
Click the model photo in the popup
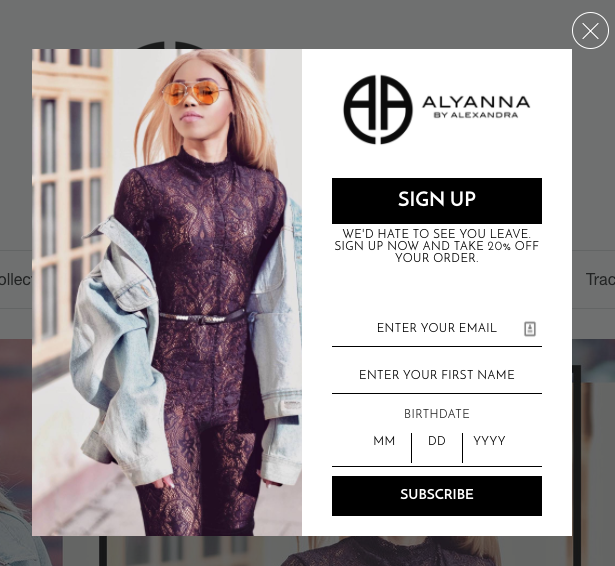tap(167, 292)
